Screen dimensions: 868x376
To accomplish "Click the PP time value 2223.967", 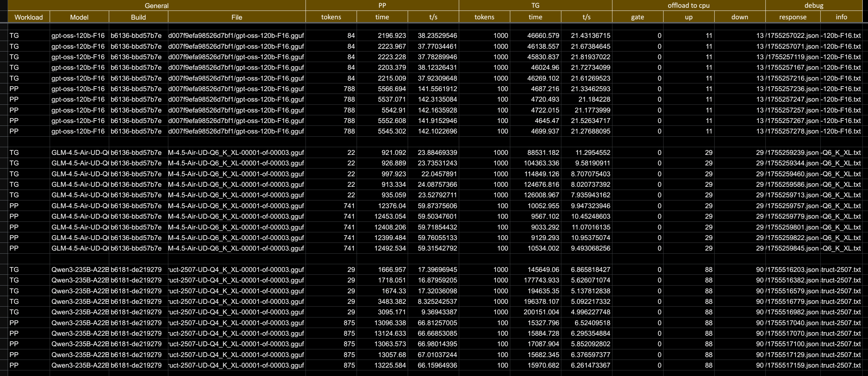I will pyautogui.click(x=382, y=46).
